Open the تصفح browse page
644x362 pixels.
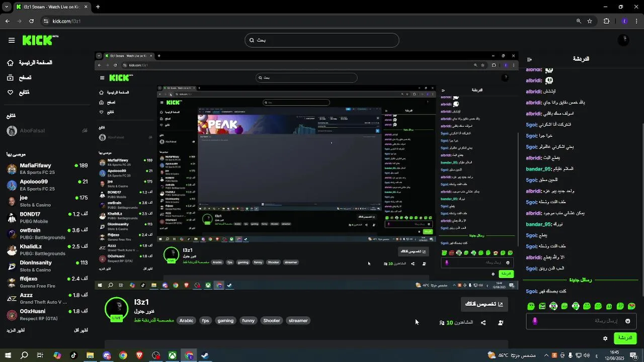point(19,77)
